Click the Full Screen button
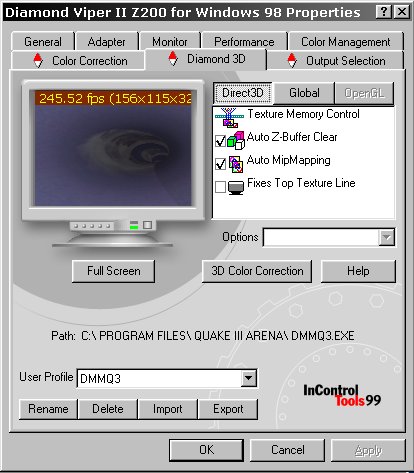The width and height of the screenshot is (414, 473). pos(114,271)
